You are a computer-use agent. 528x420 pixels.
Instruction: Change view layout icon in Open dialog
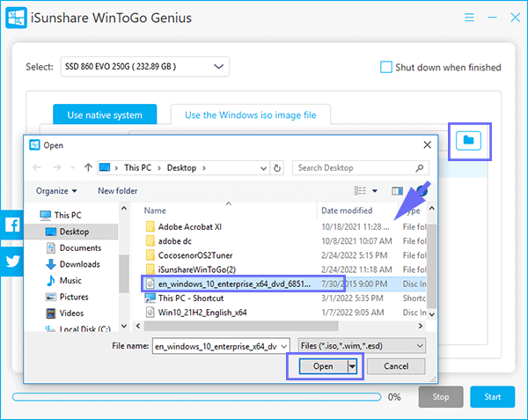click(x=360, y=191)
